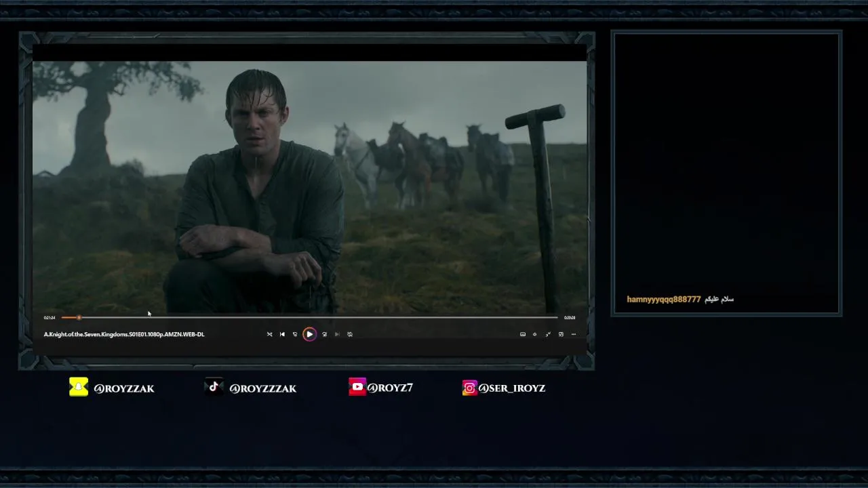This screenshot has height=488, width=868.
Task: Click the video frame of the kneeling man
Action: 309,188
